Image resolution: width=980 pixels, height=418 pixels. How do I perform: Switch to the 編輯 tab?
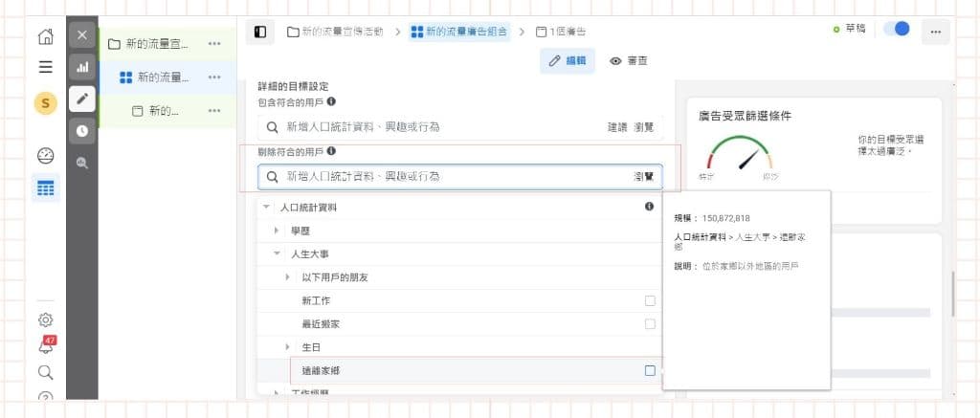(568, 60)
